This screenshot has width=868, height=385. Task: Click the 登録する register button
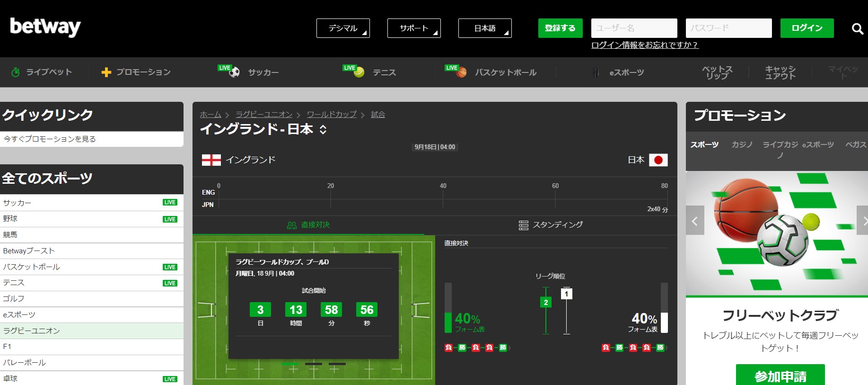[560, 28]
